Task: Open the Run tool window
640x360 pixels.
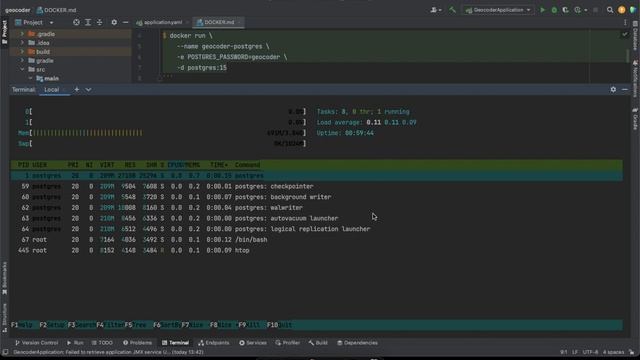Action: coord(75,342)
